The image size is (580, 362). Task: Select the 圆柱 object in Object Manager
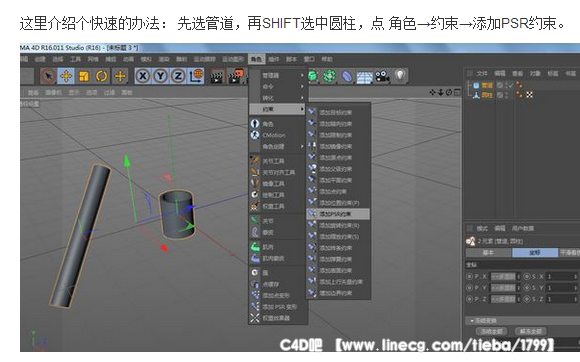[x=487, y=95]
